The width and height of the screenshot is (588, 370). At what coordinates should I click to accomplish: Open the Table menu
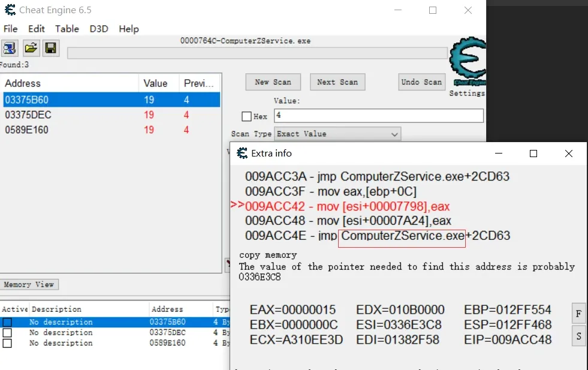click(67, 29)
